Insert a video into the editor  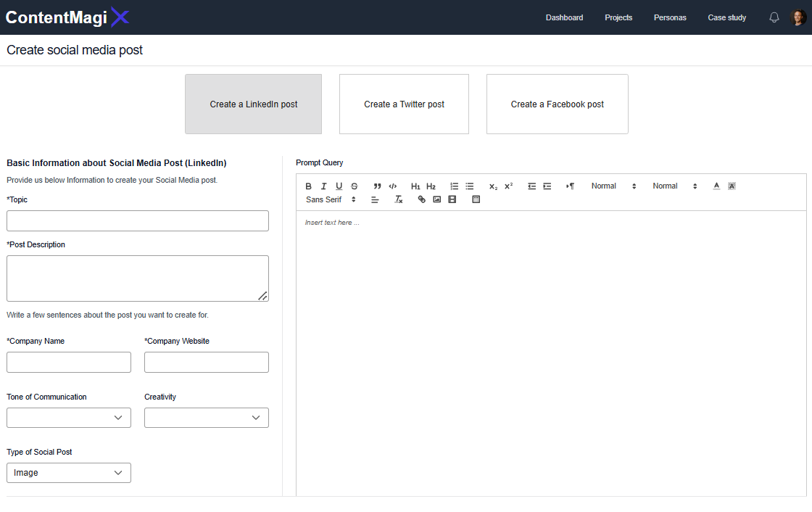coord(452,199)
